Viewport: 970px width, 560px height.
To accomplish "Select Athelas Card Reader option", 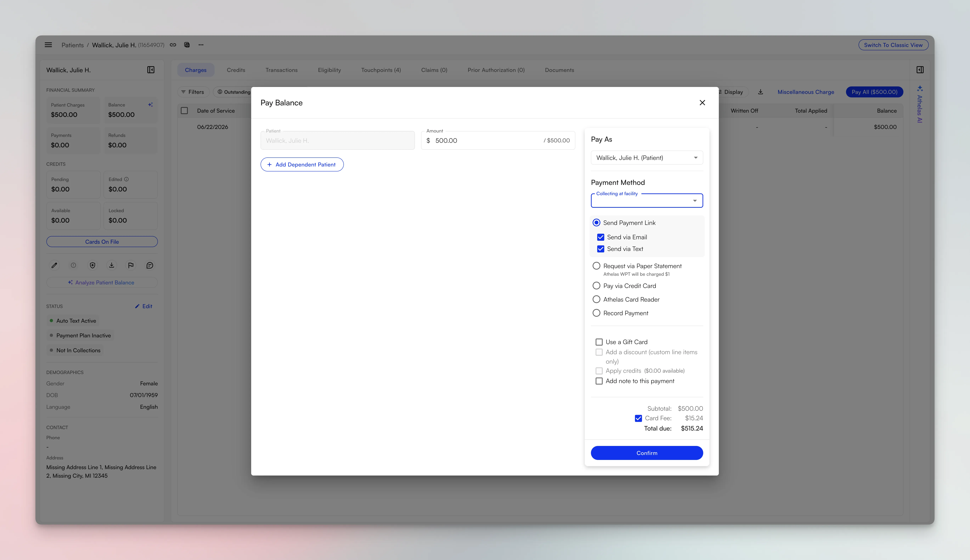I will [597, 299].
